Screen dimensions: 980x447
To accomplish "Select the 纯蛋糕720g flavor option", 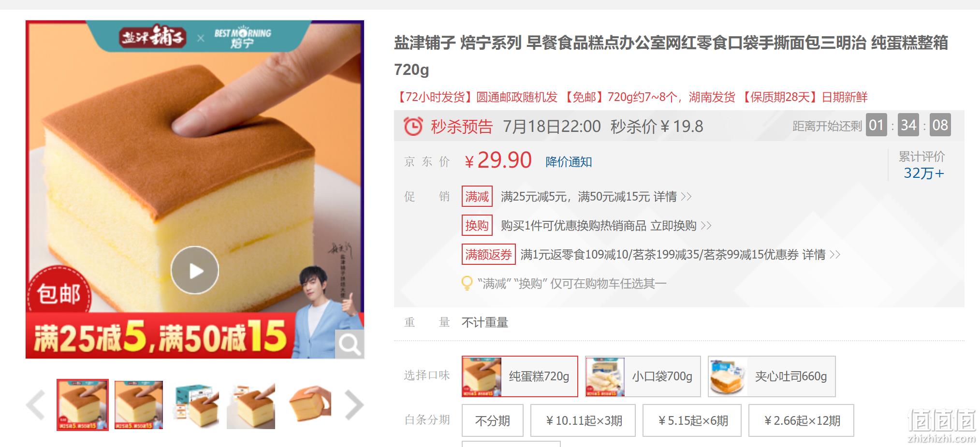I will [x=520, y=376].
